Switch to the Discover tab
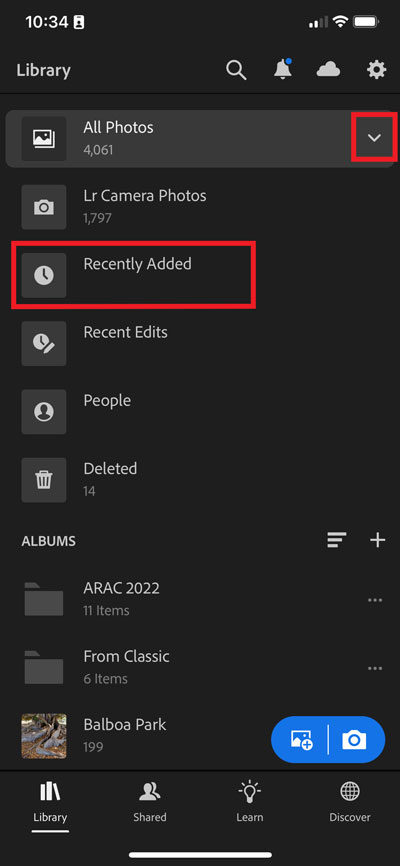 pyautogui.click(x=350, y=801)
